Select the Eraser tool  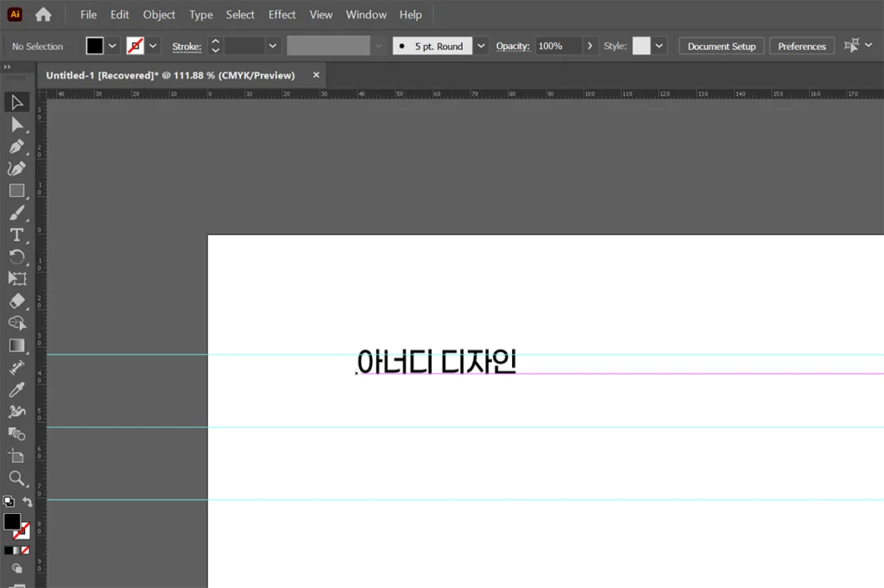pyautogui.click(x=16, y=301)
